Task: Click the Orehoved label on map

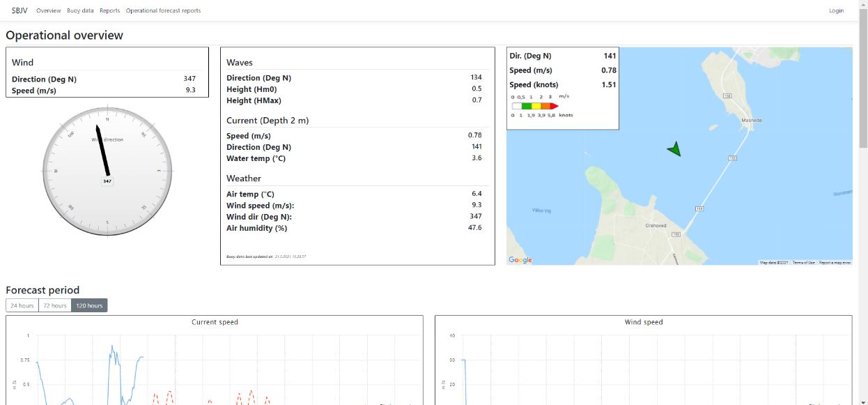Action: tap(656, 225)
